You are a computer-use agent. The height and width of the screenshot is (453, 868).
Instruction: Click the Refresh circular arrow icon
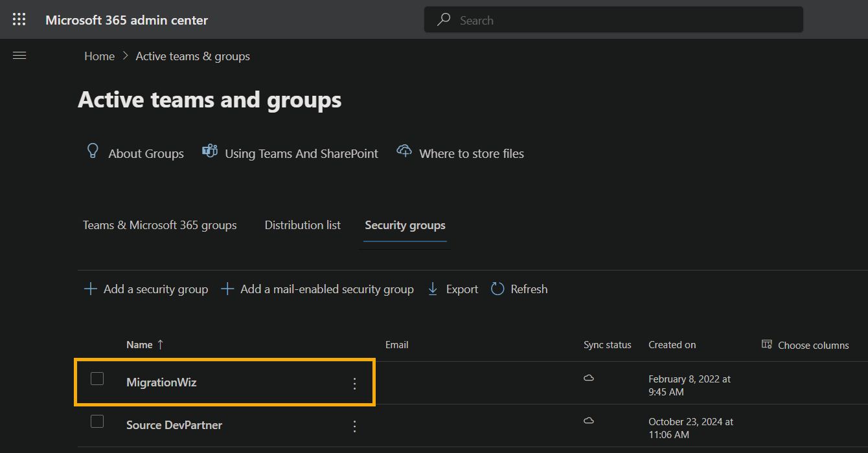[x=497, y=289]
